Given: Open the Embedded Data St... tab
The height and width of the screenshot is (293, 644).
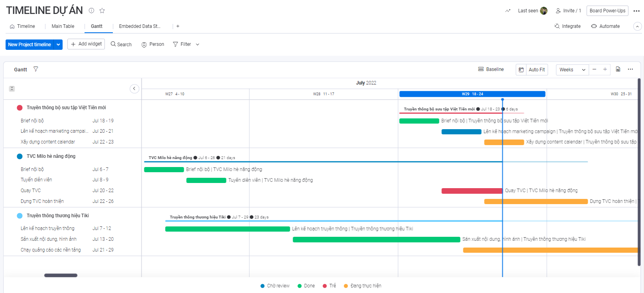Looking at the screenshot, I should [140, 26].
